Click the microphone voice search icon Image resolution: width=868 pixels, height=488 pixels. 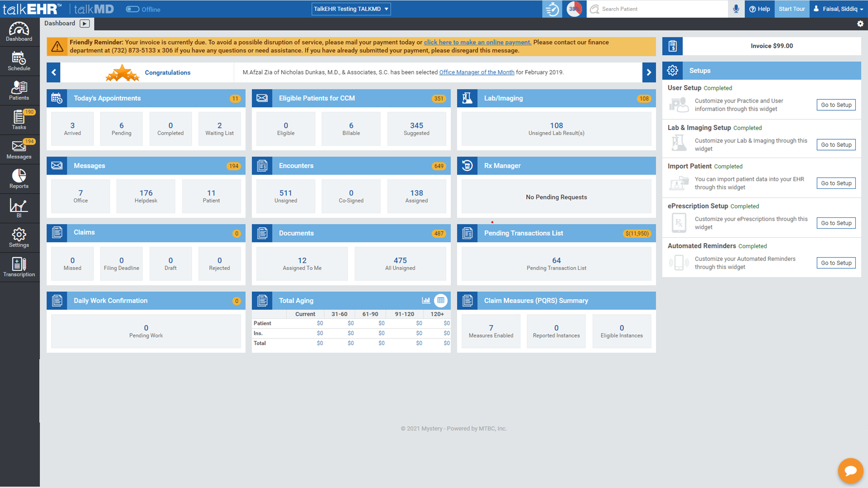pyautogui.click(x=736, y=9)
